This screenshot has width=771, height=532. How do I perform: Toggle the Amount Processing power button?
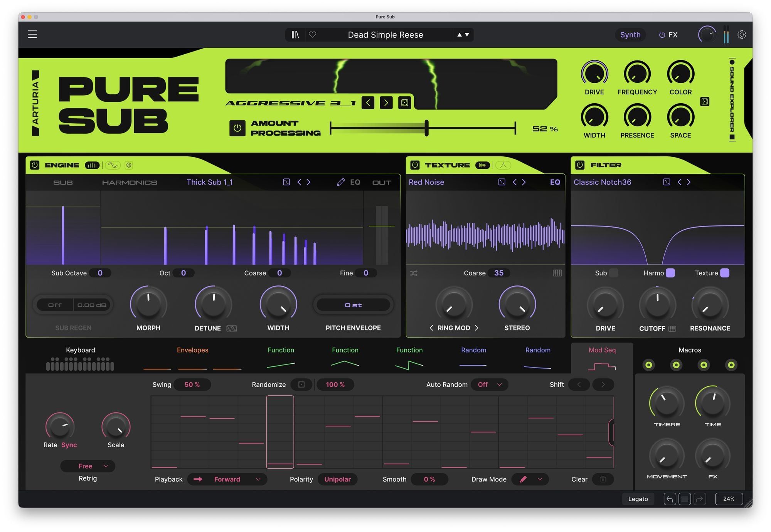[237, 128]
